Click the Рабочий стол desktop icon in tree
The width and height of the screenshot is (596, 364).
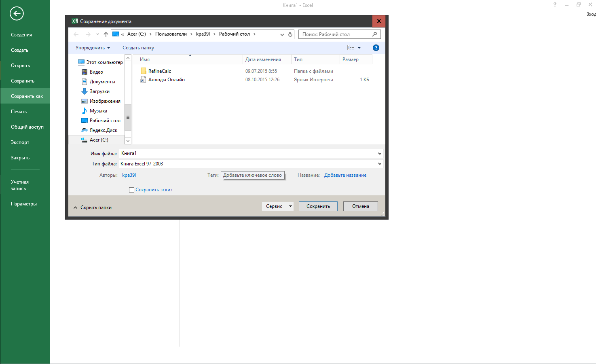coord(85,121)
